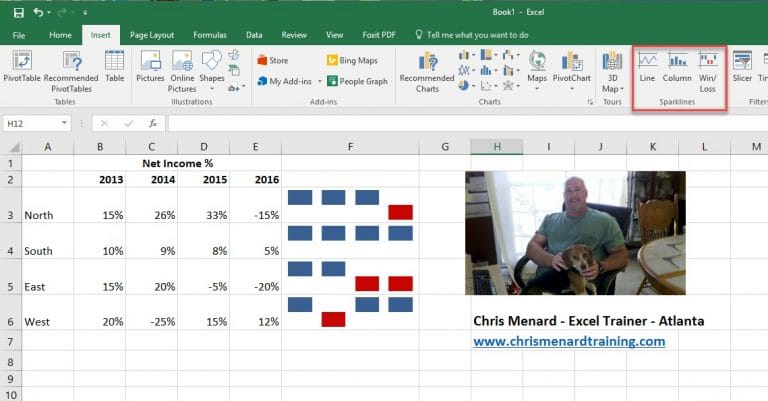The width and height of the screenshot is (768, 401).
Task: Click the Save icon in the title bar
Action: pyautogui.click(x=19, y=12)
